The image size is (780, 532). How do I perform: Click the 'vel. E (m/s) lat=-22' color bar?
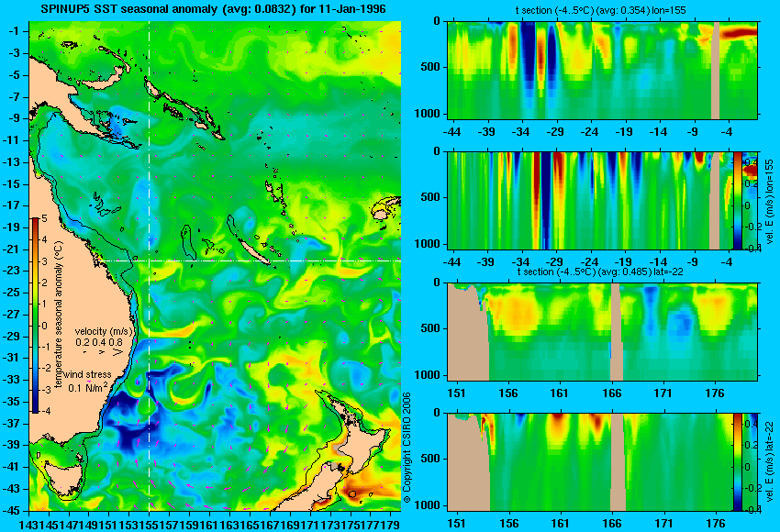[738, 462]
